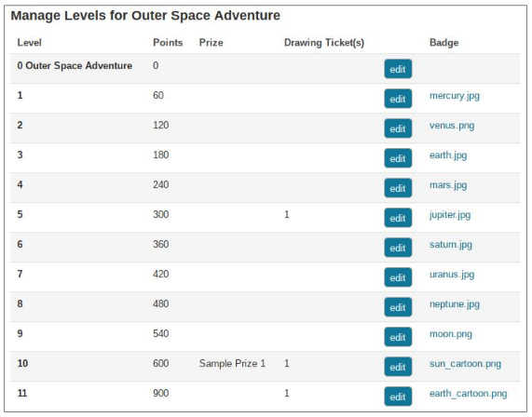Click the Badge column header
532x417 pixels.
pos(443,43)
